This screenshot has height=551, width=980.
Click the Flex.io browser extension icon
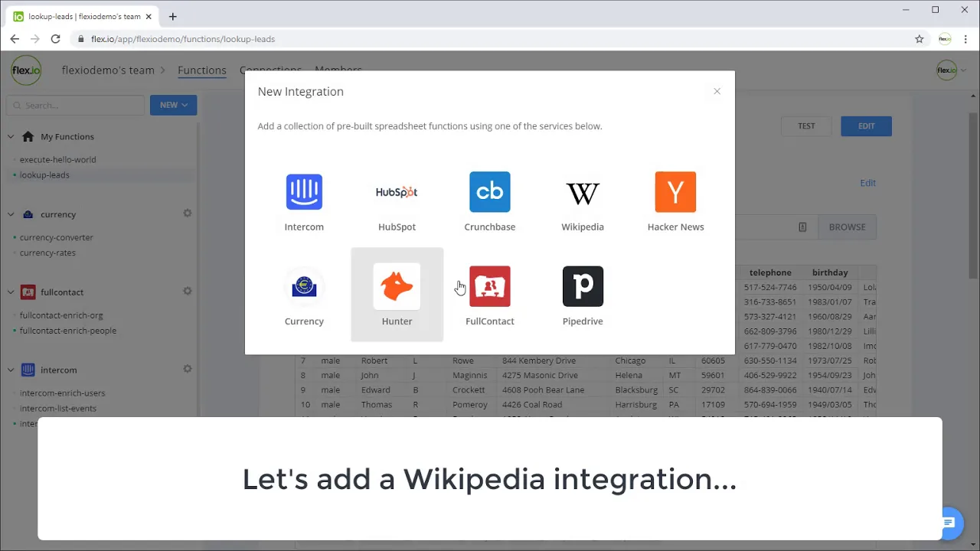(x=945, y=39)
